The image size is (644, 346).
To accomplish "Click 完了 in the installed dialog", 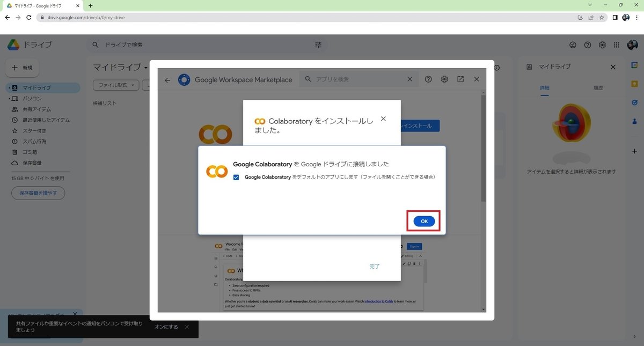I will pyautogui.click(x=375, y=266).
